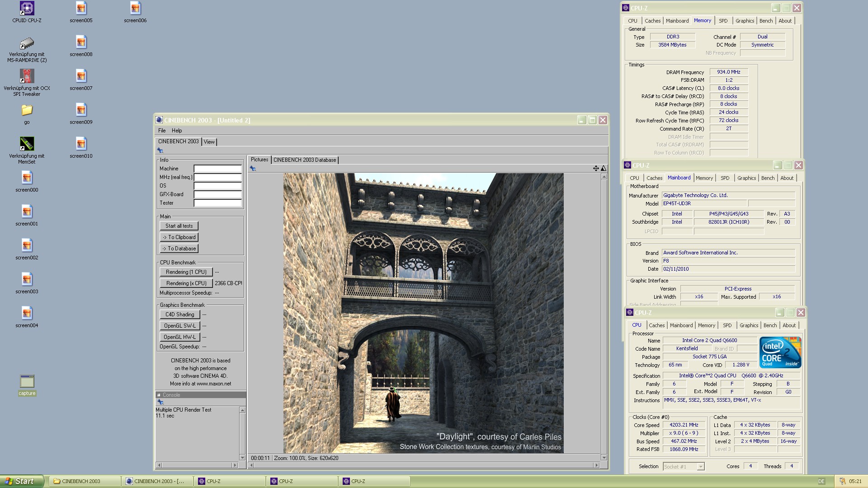868x488 pixels.
Task: Click the 2366 CB-CPU result value
Action: pyautogui.click(x=228, y=283)
